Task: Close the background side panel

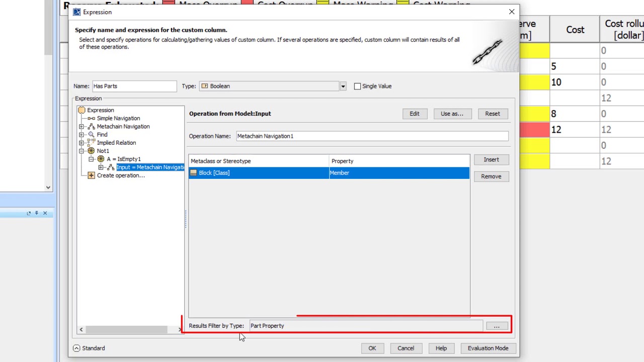Action: [x=45, y=213]
